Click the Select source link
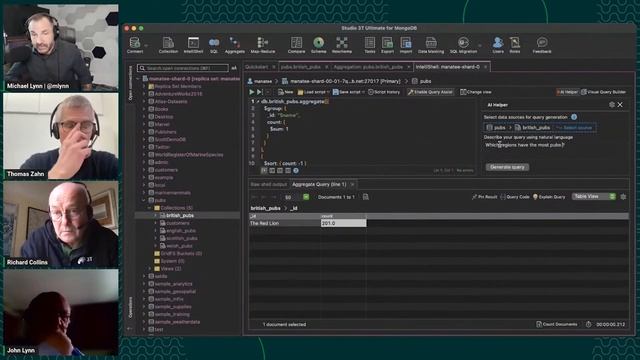The height and width of the screenshot is (360, 640). point(574,128)
